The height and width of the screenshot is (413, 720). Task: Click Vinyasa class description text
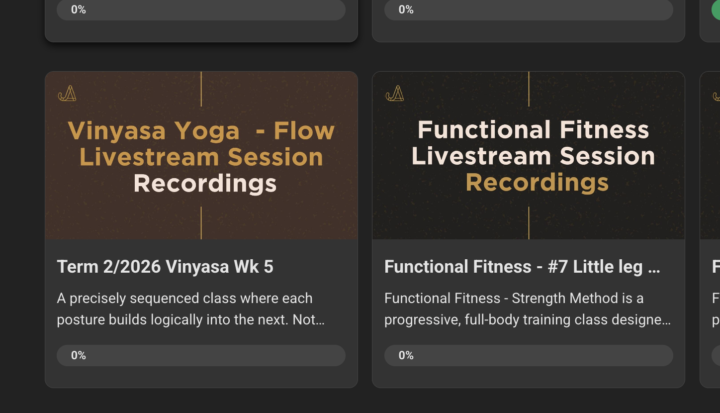191,309
